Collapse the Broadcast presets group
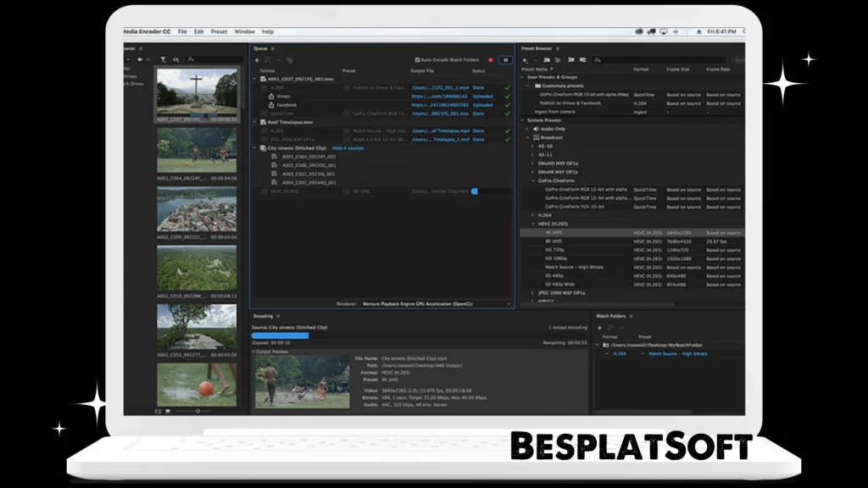This screenshot has height=488, width=868. [527, 138]
